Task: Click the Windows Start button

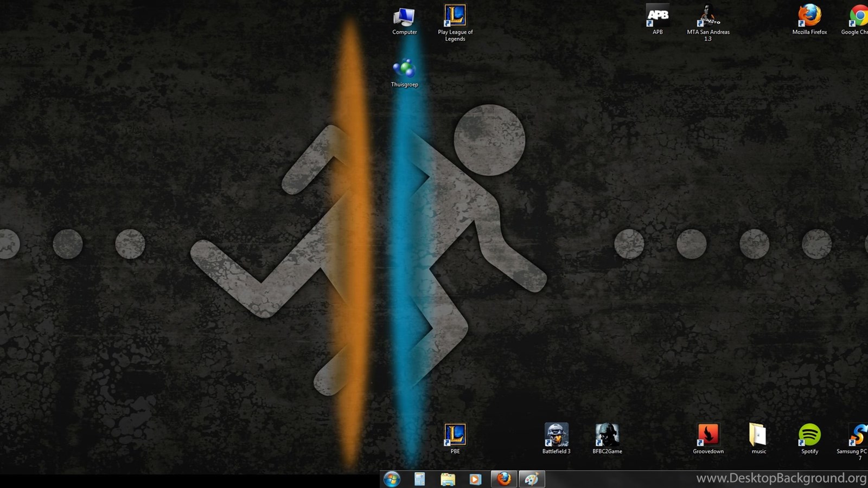Action: tap(392, 479)
